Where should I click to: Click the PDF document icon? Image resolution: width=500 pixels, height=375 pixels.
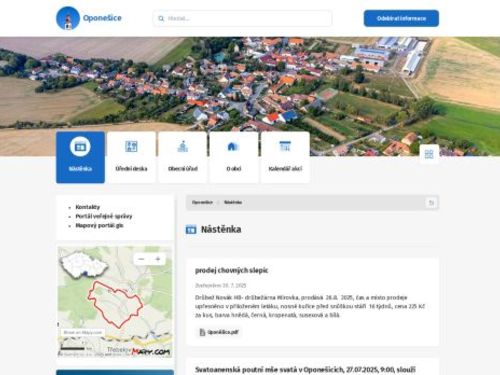tap(202, 332)
